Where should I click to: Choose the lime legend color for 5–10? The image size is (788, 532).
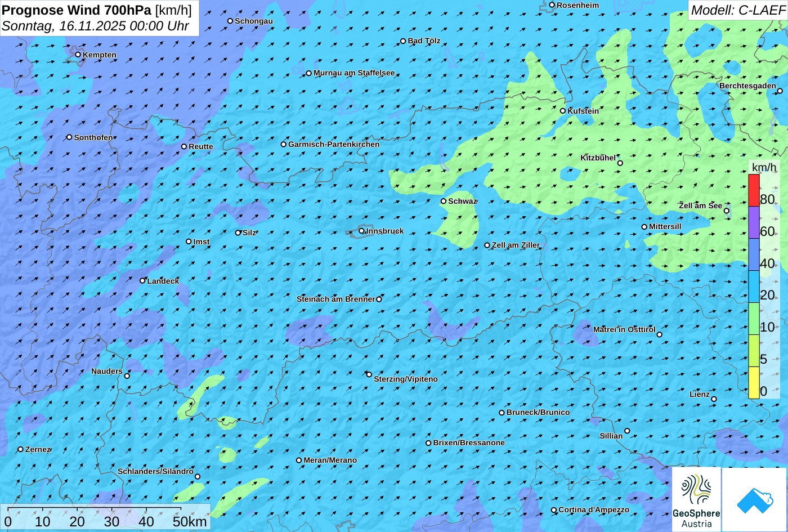(x=754, y=351)
